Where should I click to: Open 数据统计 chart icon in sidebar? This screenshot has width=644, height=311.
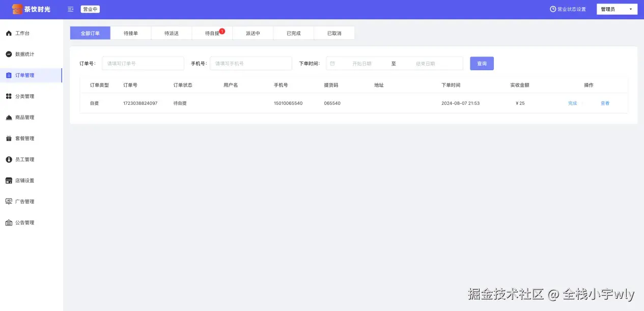pos(9,54)
